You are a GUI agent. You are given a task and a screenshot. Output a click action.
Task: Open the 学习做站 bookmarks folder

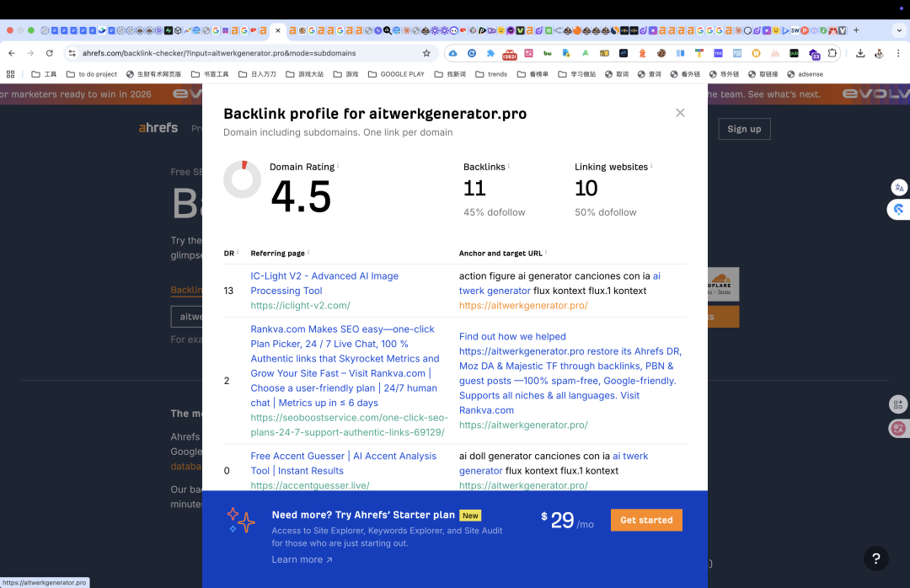tap(577, 74)
